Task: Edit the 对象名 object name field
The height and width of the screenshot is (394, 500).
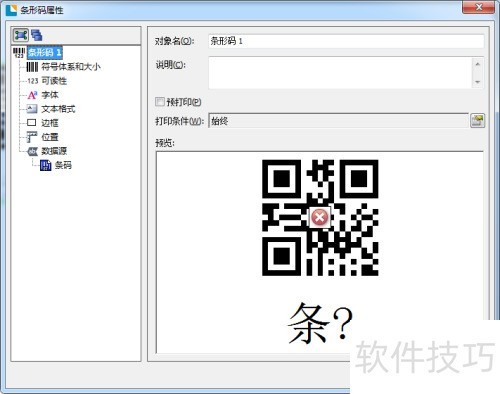Action: [346, 41]
